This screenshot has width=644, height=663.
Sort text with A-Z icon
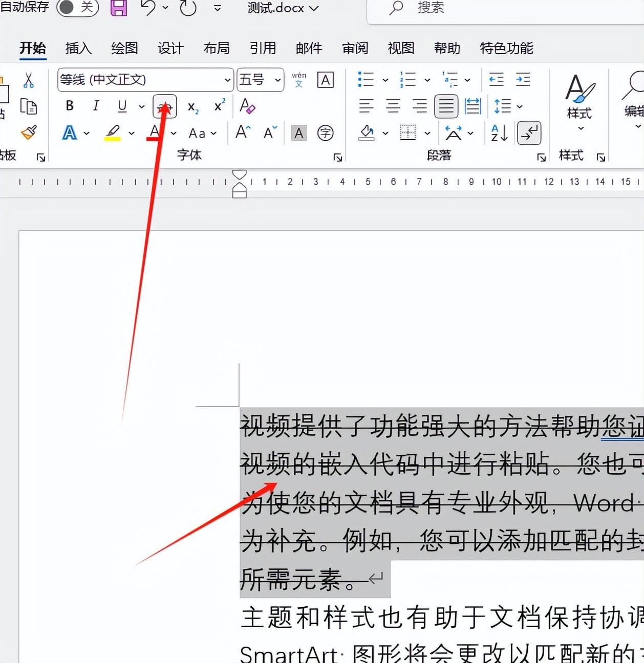point(500,133)
